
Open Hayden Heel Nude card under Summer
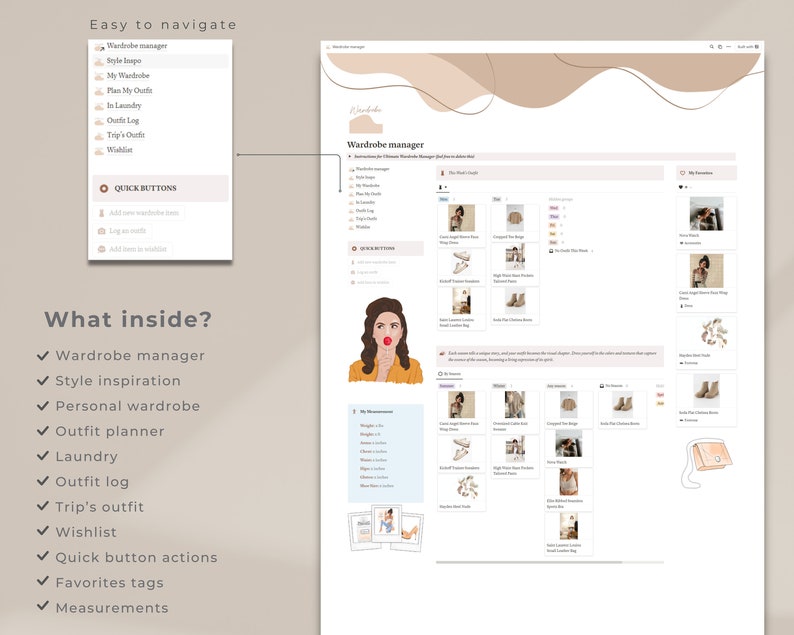click(461, 493)
